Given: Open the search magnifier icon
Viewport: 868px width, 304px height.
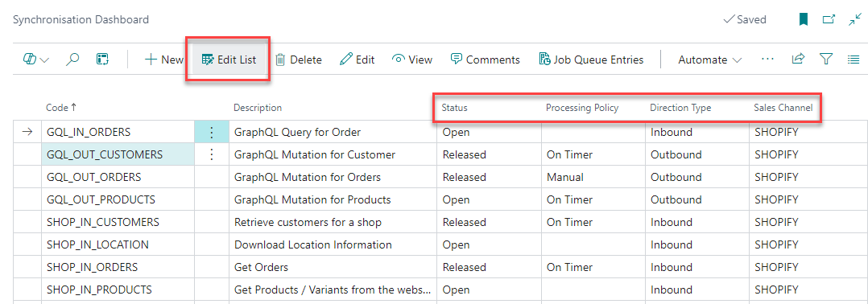Looking at the screenshot, I should (72, 60).
